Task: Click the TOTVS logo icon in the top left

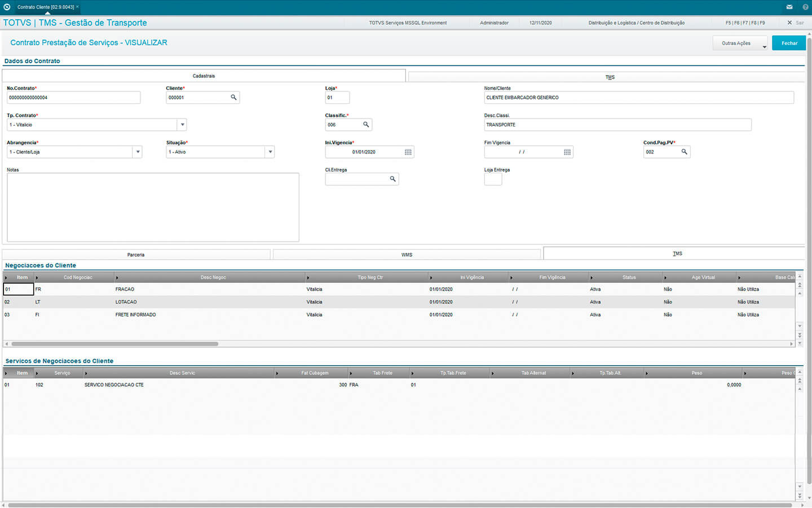Action: 7,7
